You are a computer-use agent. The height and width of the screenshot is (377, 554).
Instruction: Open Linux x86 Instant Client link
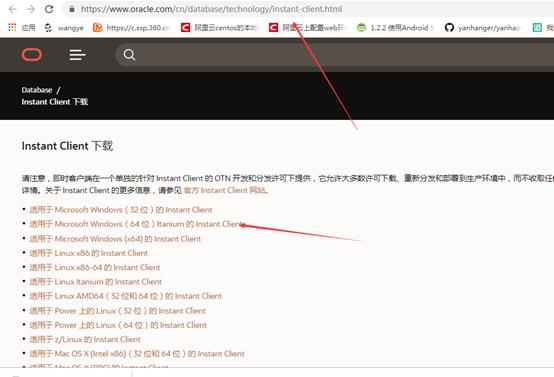(x=89, y=253)
